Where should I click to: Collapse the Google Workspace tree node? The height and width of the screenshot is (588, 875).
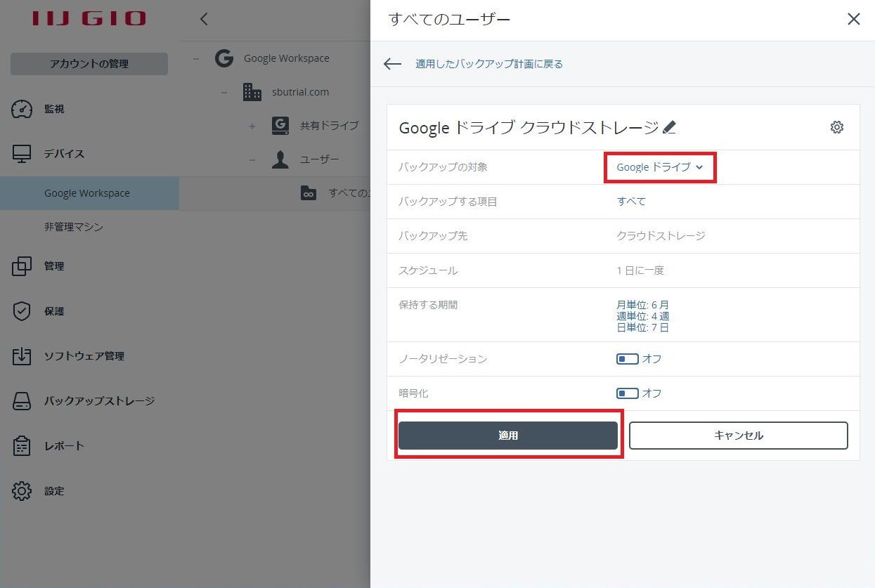coord(195,58)
